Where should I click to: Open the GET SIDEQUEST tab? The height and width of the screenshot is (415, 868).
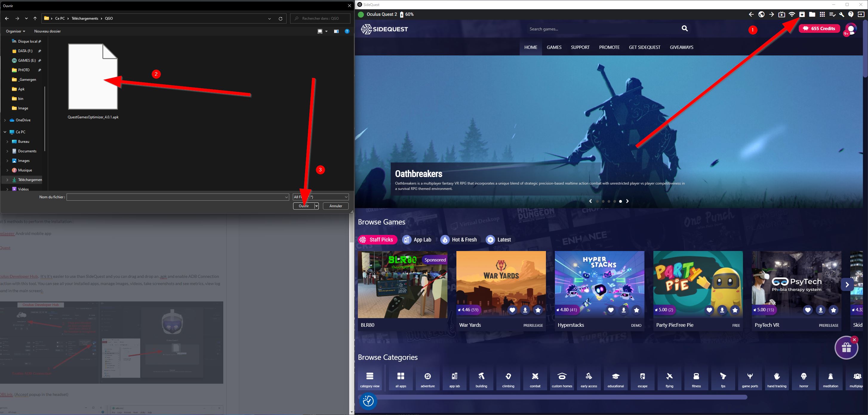645,47
